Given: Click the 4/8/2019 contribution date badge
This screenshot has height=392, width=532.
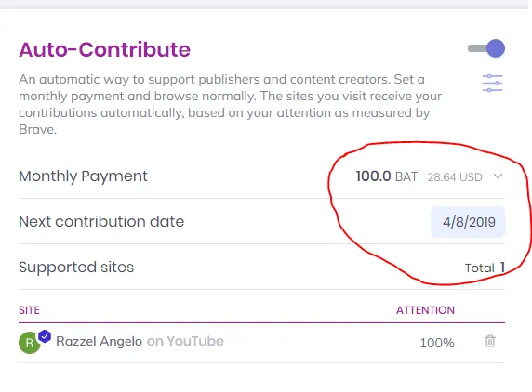Looking at the screenshot, I should 468,222.
